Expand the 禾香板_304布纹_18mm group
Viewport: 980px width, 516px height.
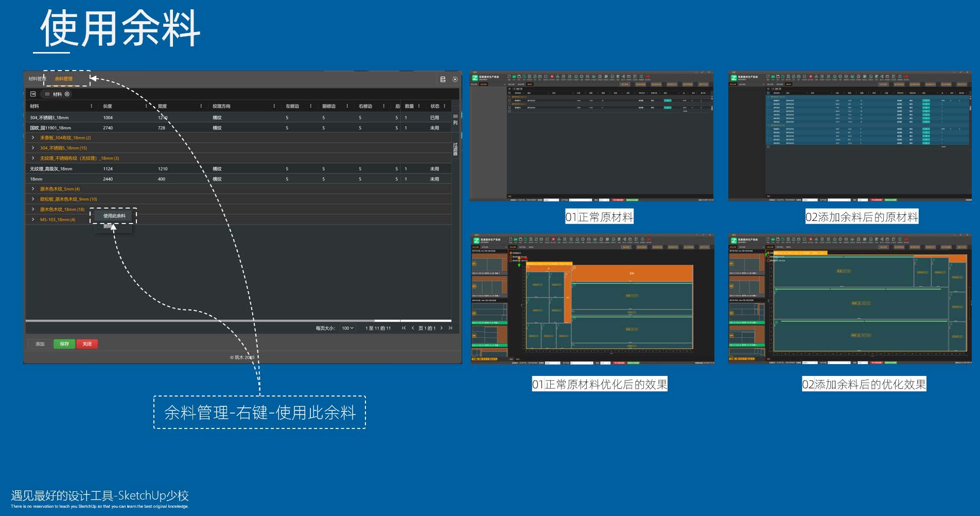click(x=33, y=138)
